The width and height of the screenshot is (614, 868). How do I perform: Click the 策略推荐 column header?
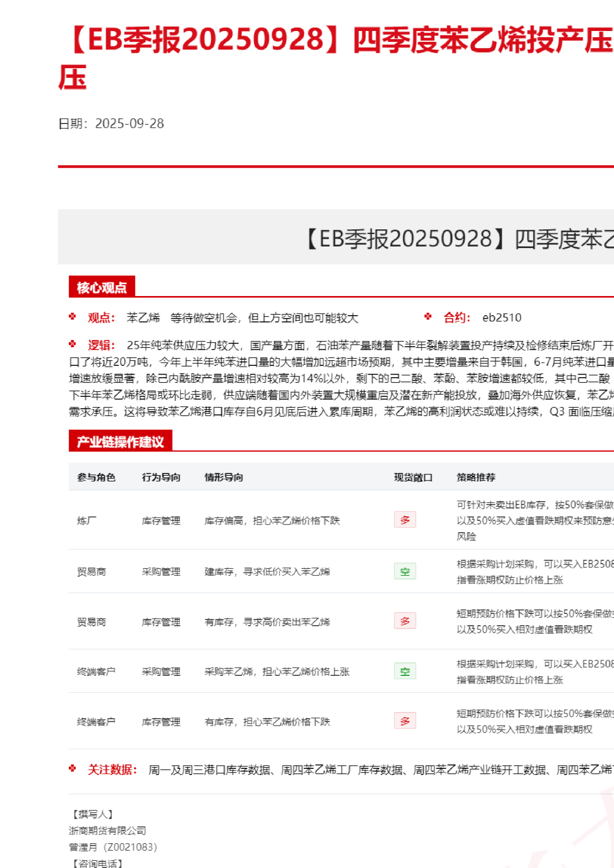click(475, 477)
